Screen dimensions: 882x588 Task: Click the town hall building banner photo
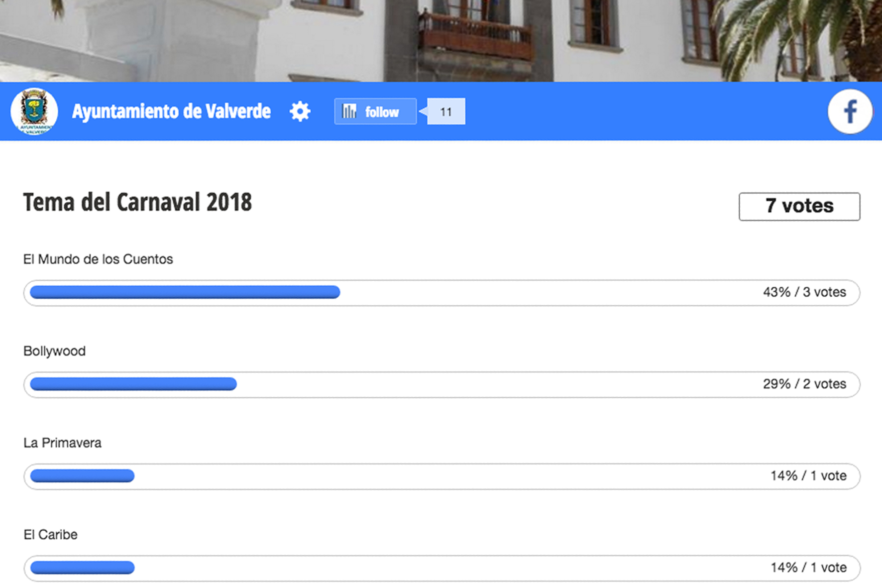click(x=441, y=40)
